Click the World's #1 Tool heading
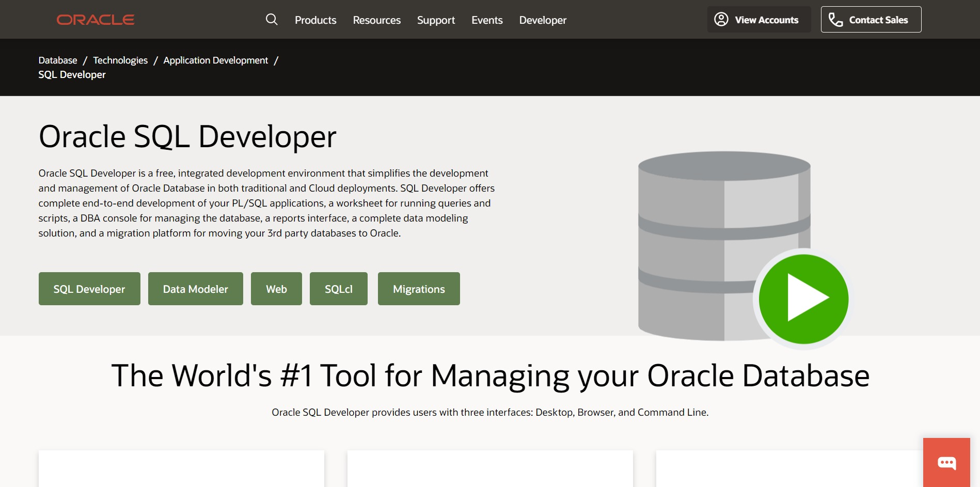 point(490,376)
